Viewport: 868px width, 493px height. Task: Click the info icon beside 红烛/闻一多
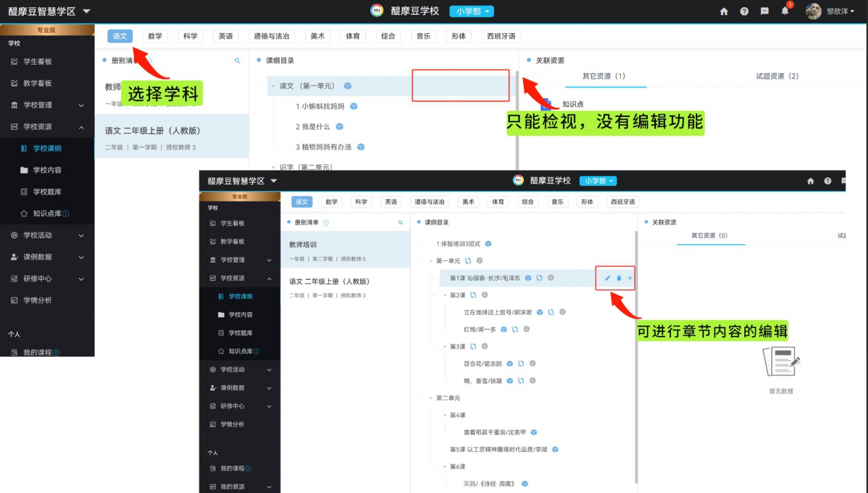click(x=526, y=329)
